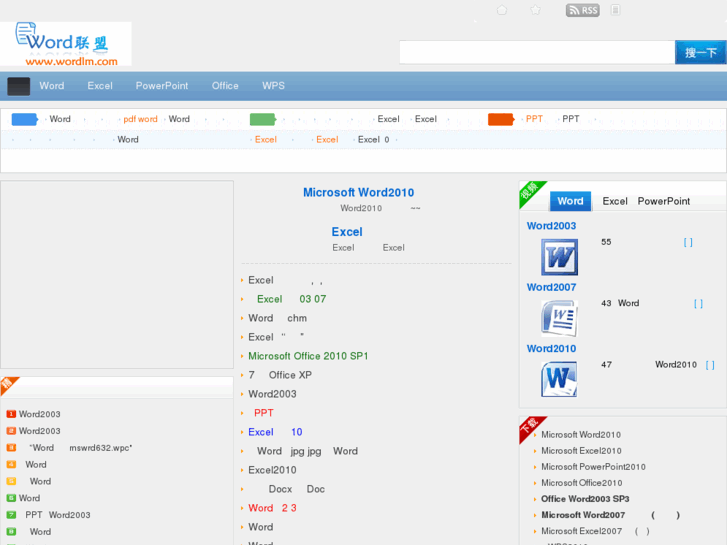Viewport: 727px width, 545px height.
Task: Switch to the Excel video tab
Action: 615,201
